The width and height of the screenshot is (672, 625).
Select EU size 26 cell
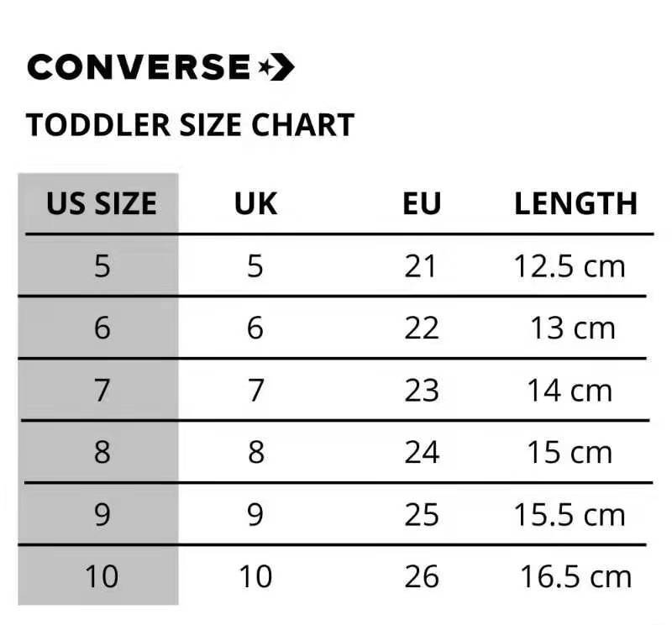[422, 577]
